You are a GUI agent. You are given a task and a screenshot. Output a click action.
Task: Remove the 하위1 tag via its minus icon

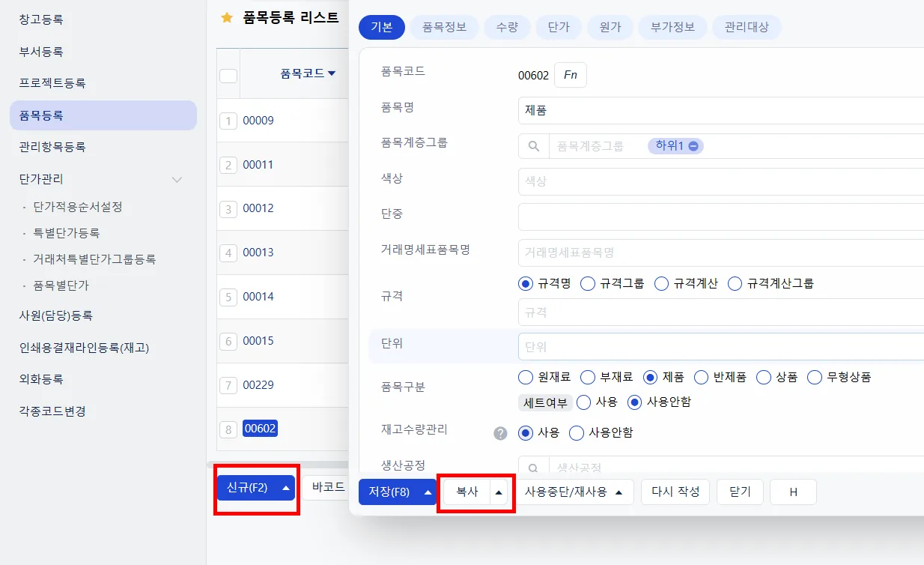click(693, 146)
